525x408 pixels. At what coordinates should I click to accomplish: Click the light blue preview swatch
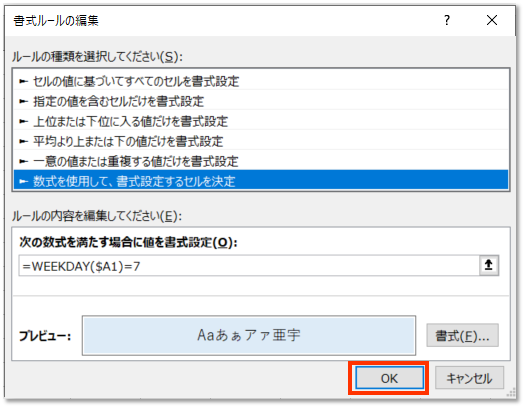click(x=249, y=335)
